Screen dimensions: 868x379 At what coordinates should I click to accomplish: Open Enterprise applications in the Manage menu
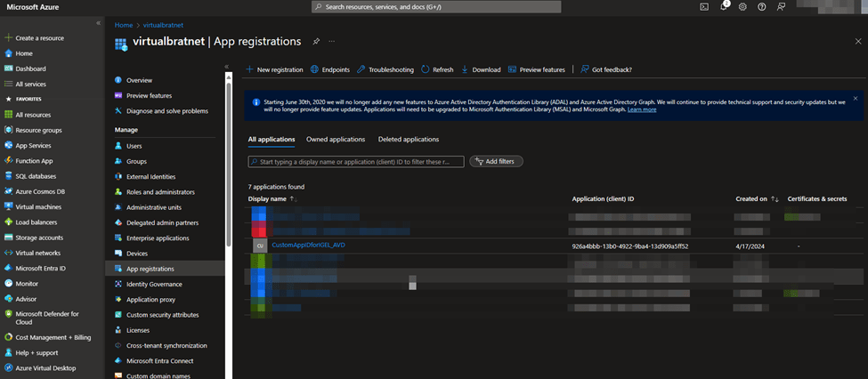click(x=158, y=238)
